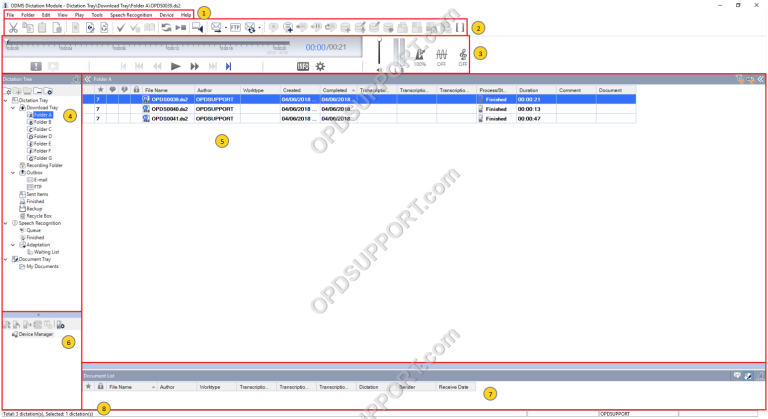Click the send/receive envelope icon with arrows
Viewport: 768px width, 419px height.
250,28
